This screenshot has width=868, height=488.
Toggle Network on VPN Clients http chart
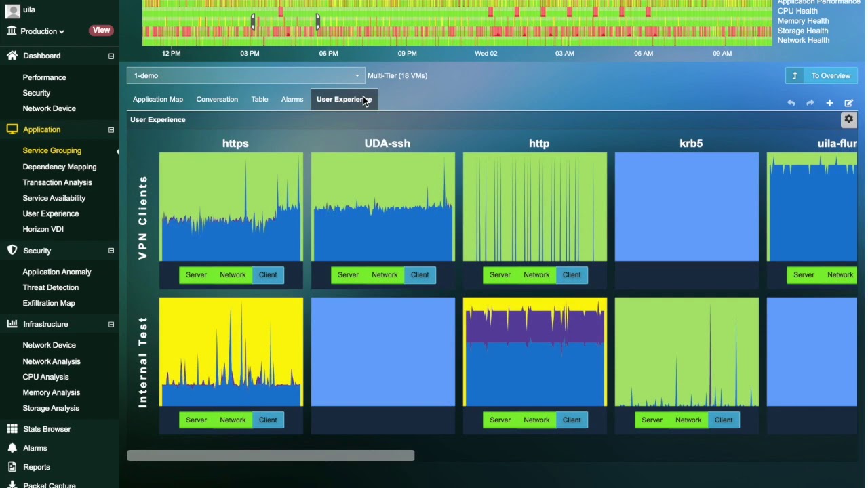point(536,274)
